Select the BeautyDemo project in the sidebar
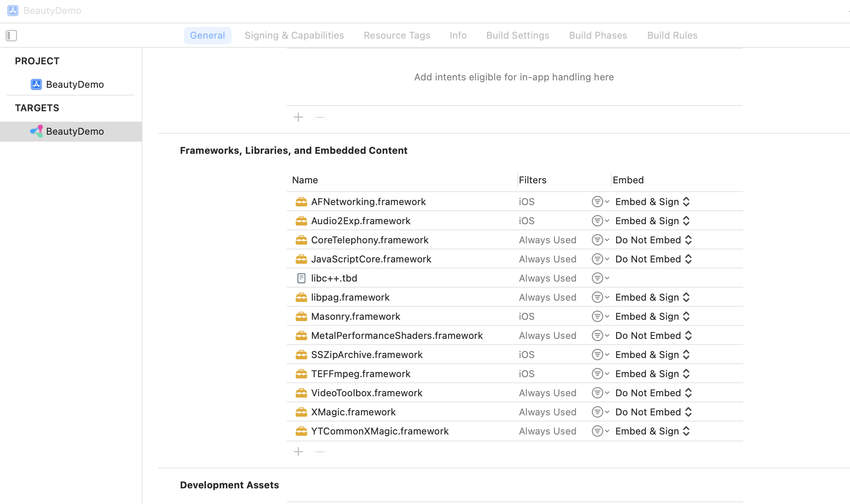 click(x=75, y=84)
